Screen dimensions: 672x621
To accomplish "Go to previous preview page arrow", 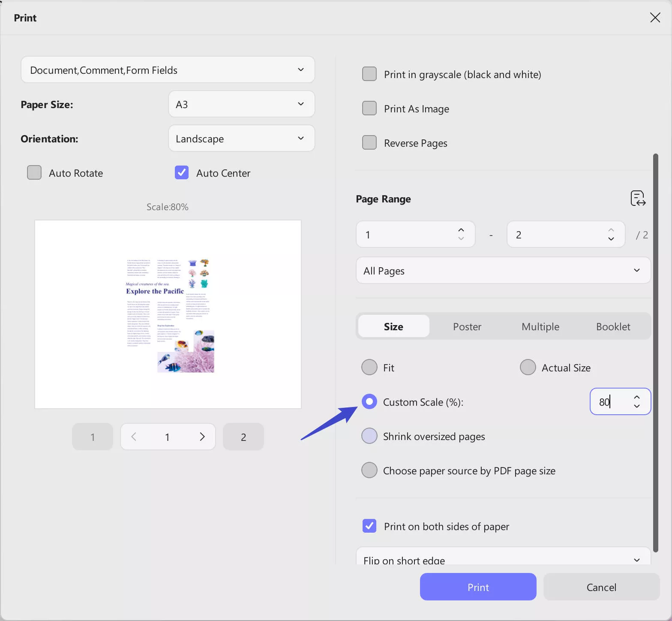I will (134, 437).
